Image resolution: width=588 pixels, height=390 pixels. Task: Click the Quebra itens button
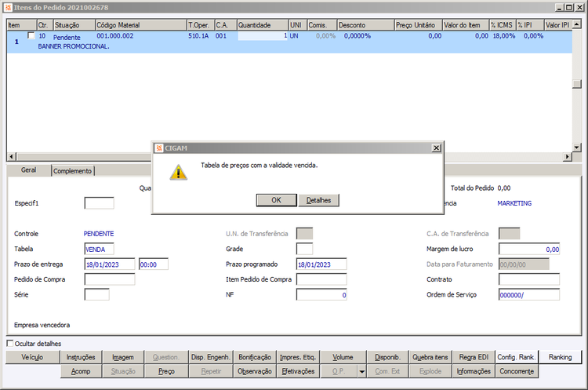(x=430, y=357)
